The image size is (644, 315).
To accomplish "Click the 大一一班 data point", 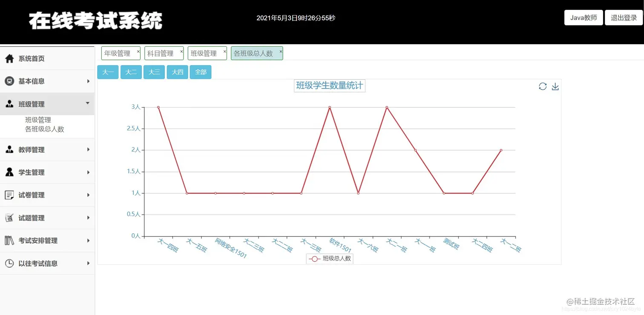I will coord(415,150).
